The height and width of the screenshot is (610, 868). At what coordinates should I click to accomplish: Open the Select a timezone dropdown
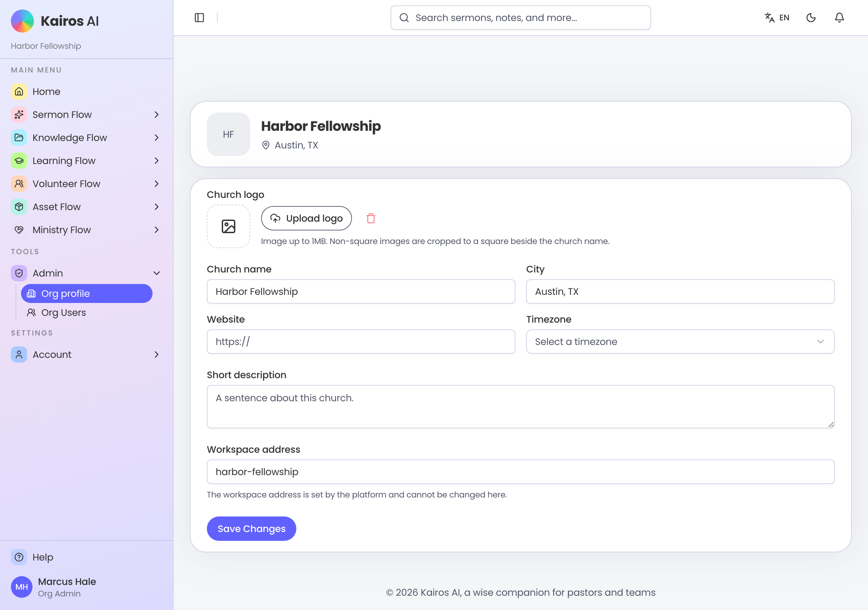(x=680, y=342)
